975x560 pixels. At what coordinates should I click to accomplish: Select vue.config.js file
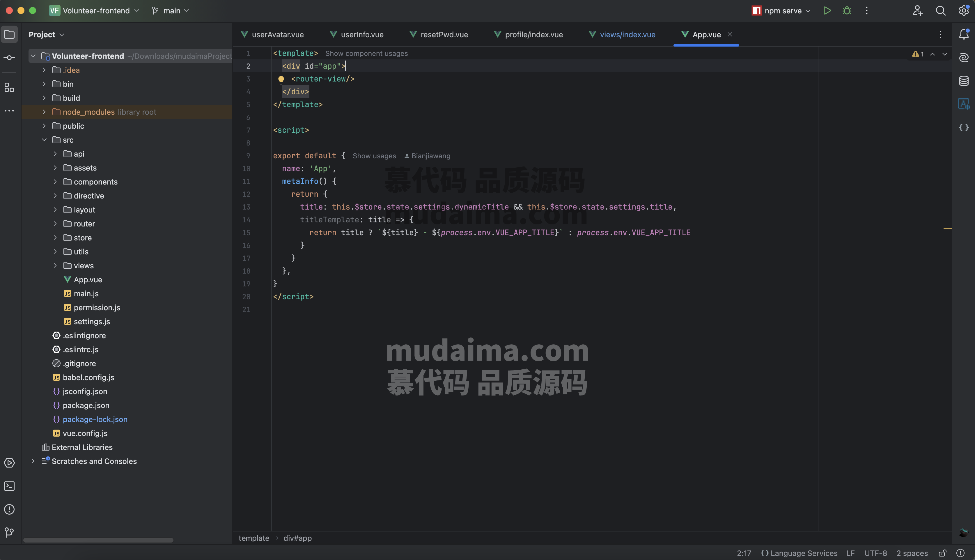point(85,433)
